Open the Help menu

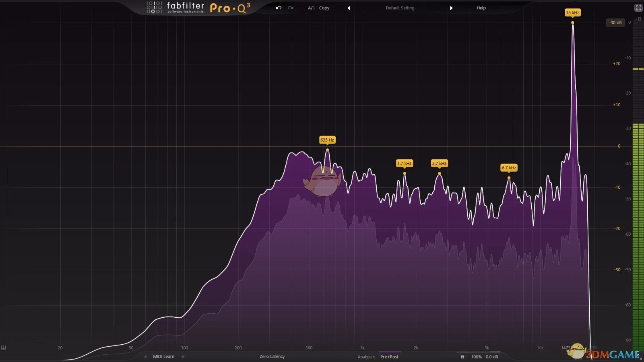pyautogui.click(x=481, y=8)
